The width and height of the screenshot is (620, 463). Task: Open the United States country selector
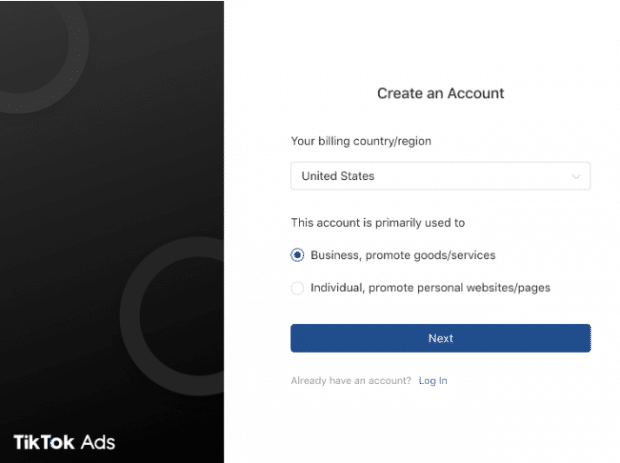click(x=440, y=176)
